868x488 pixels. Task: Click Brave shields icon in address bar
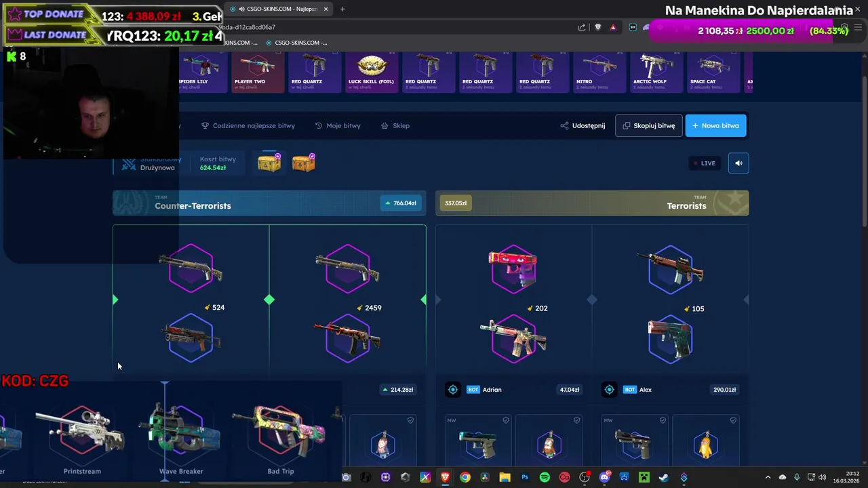(x=597, y=27)
